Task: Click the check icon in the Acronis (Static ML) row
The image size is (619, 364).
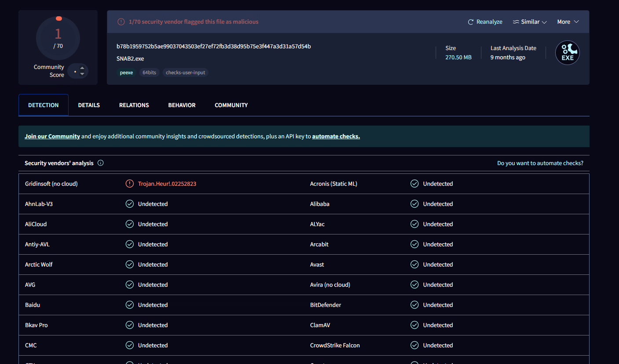Action: pyautogui.click(x=415, y=184)
